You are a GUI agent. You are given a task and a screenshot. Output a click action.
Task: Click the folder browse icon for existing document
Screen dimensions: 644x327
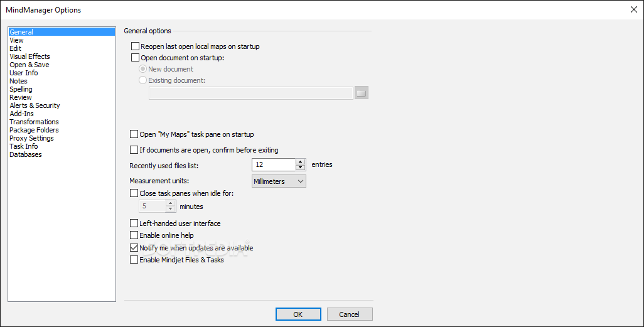pyautogui.click(x=362, y=93)
